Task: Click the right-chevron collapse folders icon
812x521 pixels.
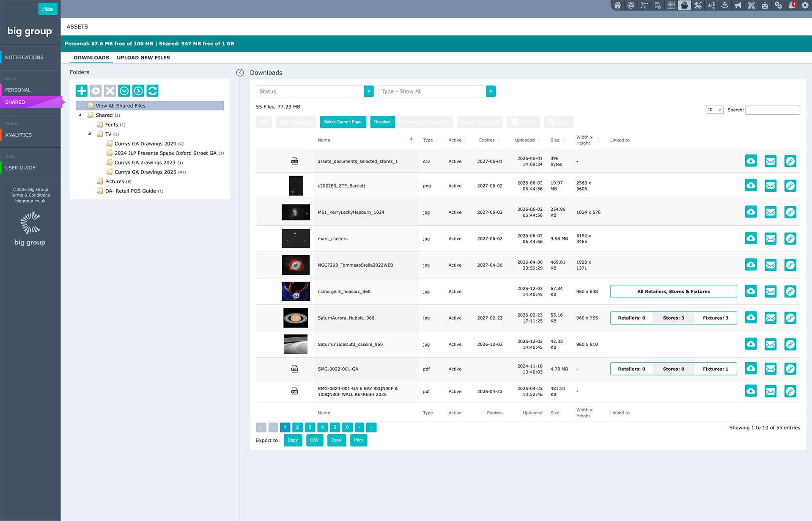Action: 138,91
